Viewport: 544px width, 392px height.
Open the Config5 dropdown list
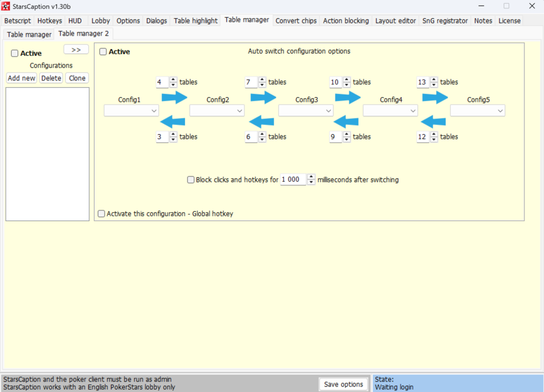(x=478, y=110)
